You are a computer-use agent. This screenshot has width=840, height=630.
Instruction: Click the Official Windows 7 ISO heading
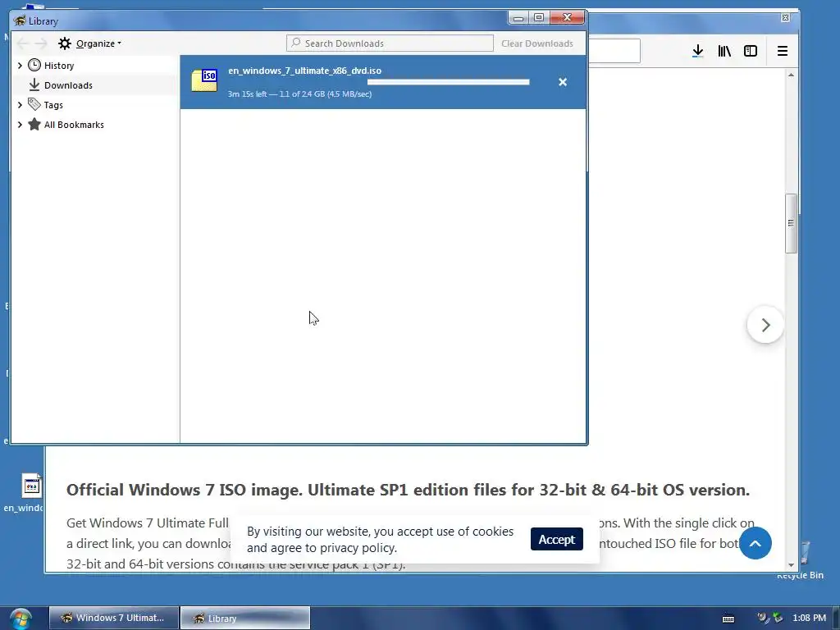(408, 490)
